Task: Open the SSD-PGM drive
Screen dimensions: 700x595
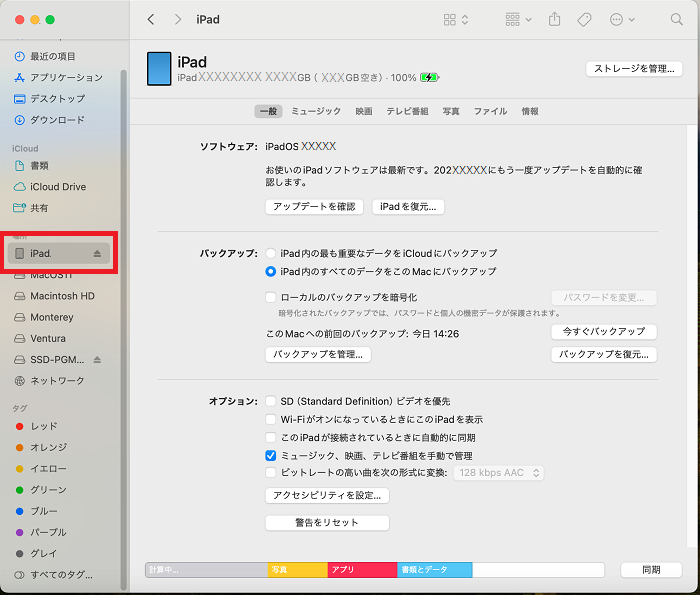Action: click(x=49, y=360)
